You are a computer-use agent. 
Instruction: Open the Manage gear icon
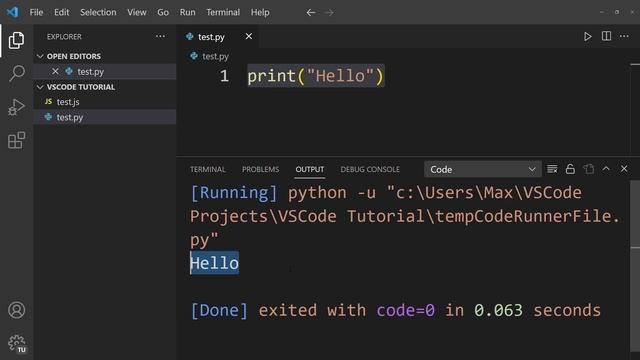(x=17, y=343)
